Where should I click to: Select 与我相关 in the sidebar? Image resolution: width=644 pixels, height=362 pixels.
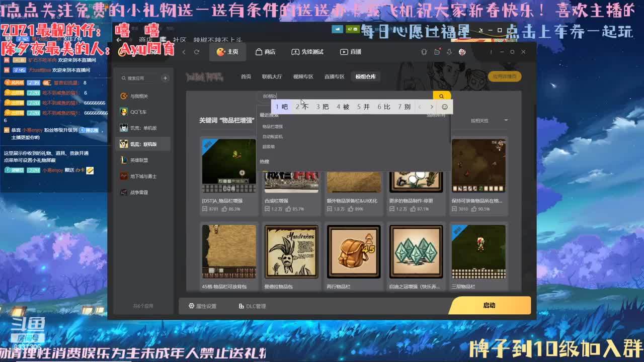(142, 96)
